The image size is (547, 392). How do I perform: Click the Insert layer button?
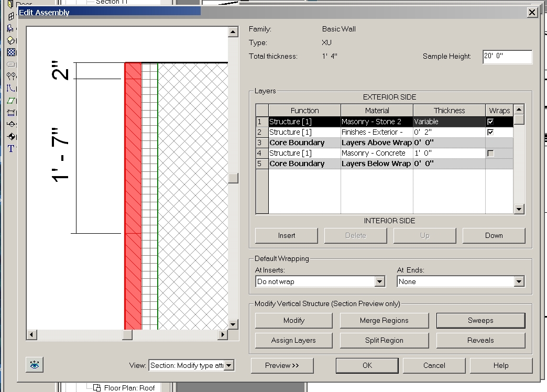point(287,236)
